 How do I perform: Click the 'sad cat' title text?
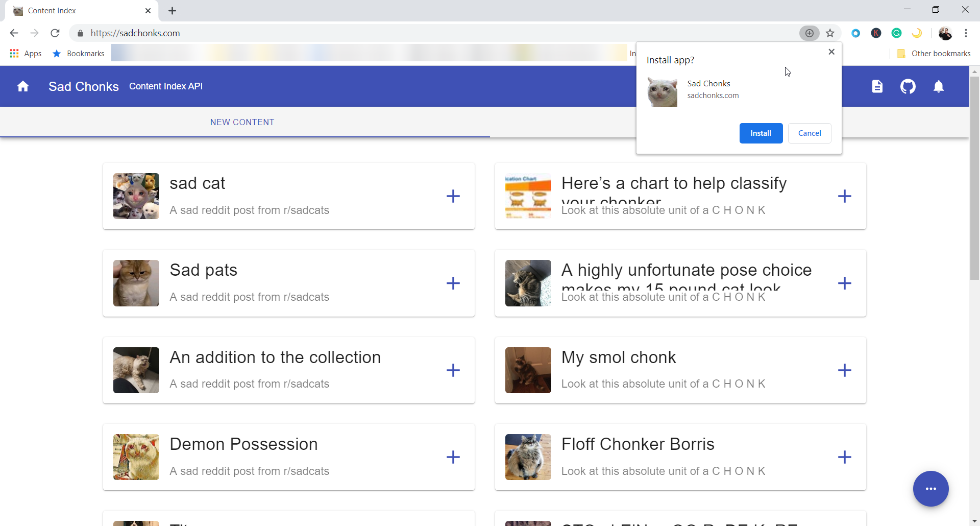(x=197, y=183)
